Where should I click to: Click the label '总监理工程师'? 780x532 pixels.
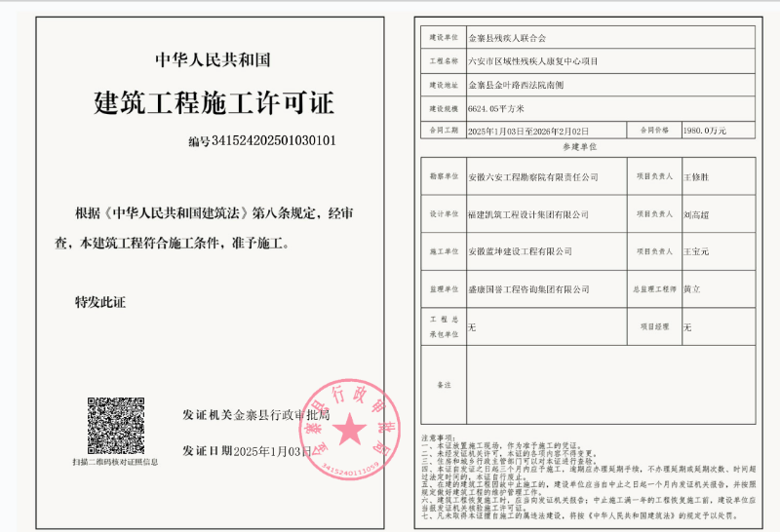(654, 288)
